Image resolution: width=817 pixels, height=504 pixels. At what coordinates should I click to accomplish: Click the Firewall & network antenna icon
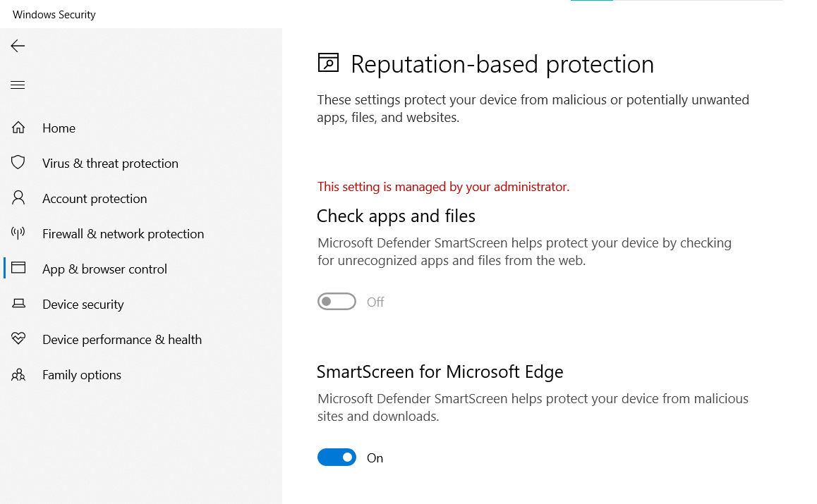coord(18,233)
